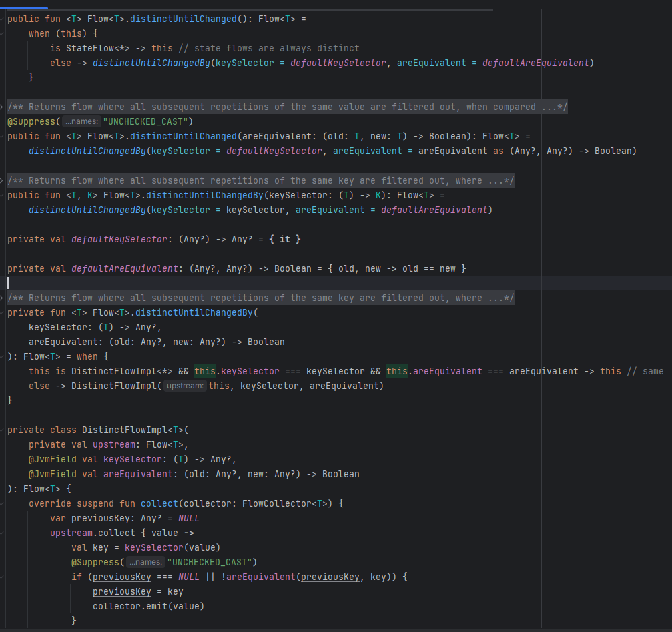
Task: Click 'defaultKeySelector' in its private val declaration
Action: pyautogui.click(x=119, y=239)
